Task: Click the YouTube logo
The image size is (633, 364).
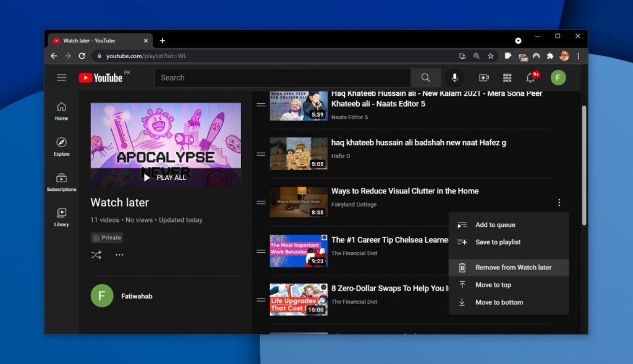Action: [x=99, y=77]
